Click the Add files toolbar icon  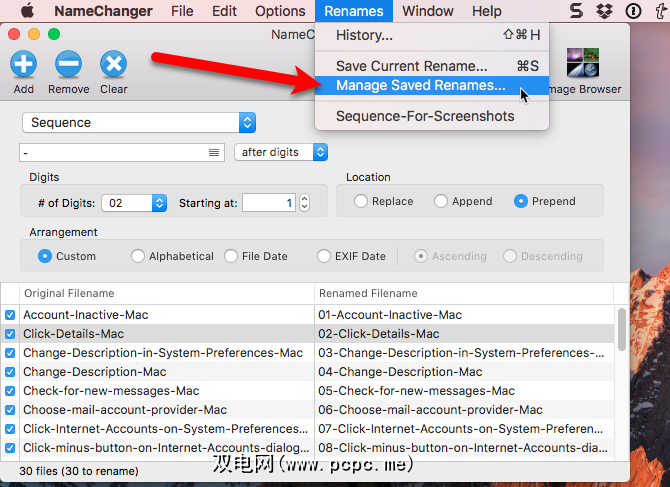click(24, 65)
